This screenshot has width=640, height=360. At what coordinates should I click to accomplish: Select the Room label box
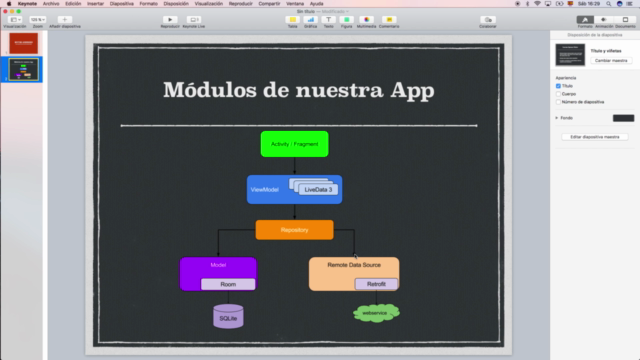pos(228,284)
